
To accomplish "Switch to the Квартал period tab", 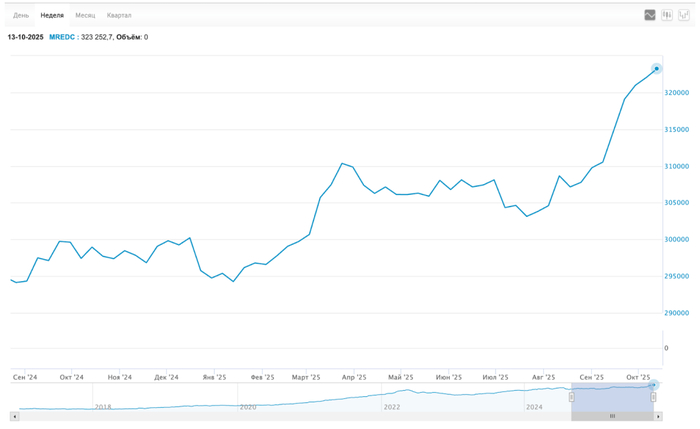I will point(119,16).
